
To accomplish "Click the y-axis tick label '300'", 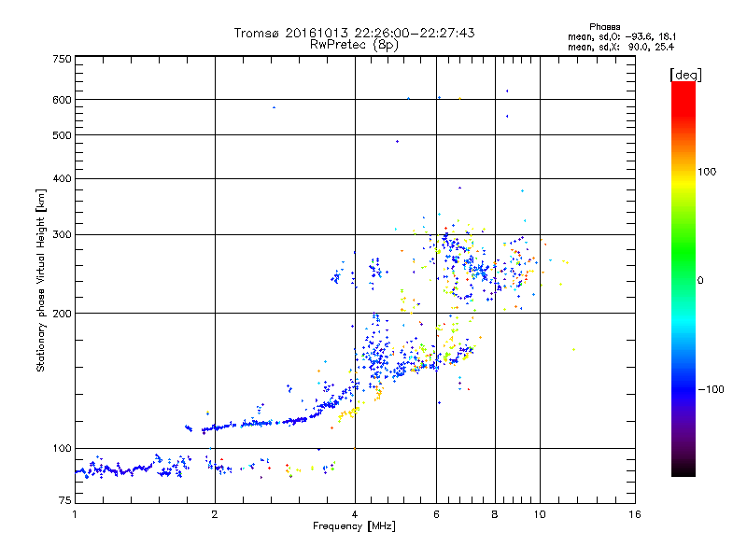I will 62,234.
